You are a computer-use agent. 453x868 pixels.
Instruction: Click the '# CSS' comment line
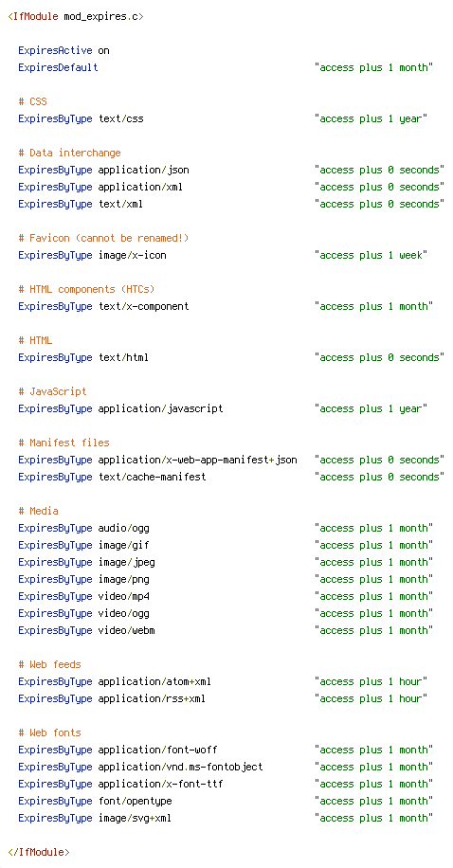(x=32, y=101)
